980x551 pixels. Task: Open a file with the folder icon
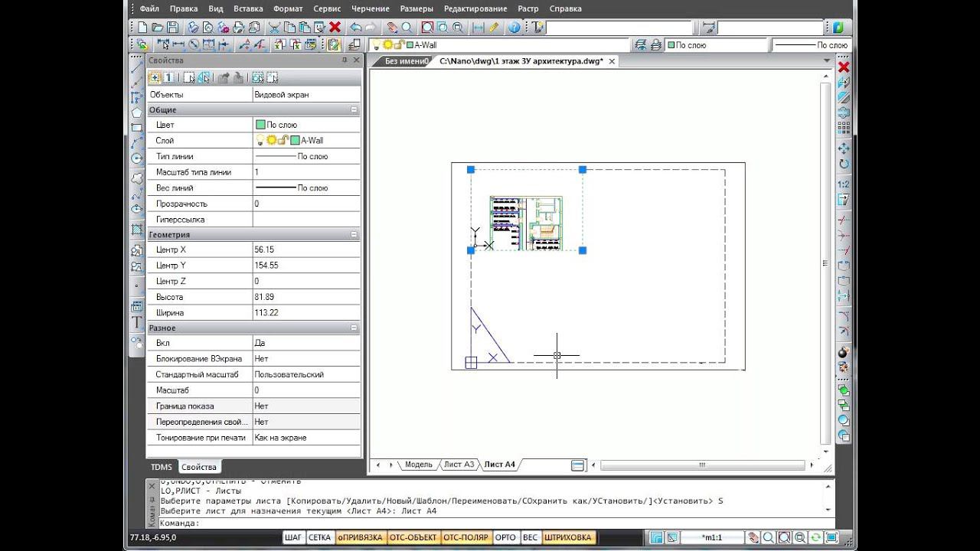[x=157, y=28]
